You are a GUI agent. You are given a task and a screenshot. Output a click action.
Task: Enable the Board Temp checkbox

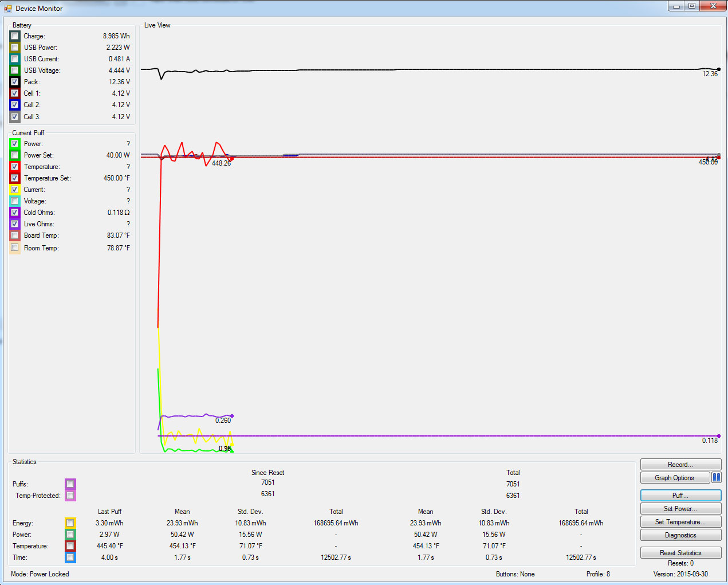pos(15,235)
